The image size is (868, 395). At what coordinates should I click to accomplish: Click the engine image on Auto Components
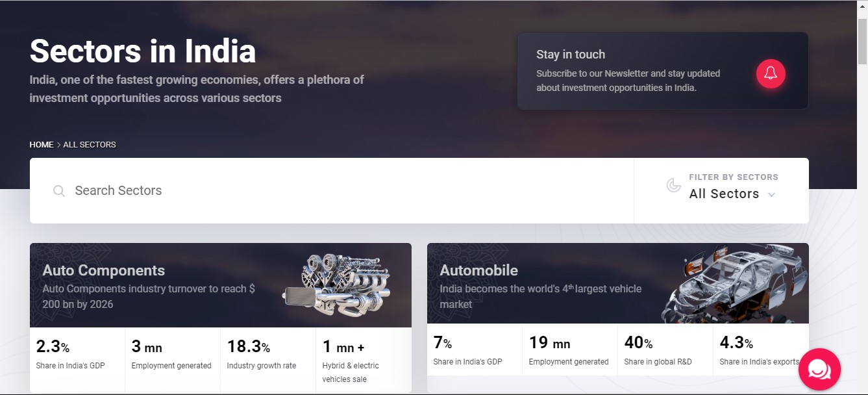[x=336, y=285]
